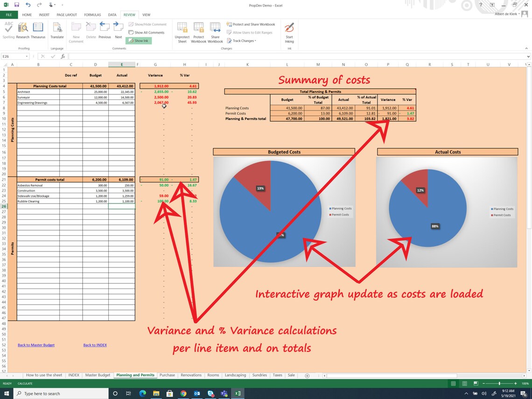The height and width of the screenshot is (399, 532).
Task: Open the Research tool
Action: point(23,30)
